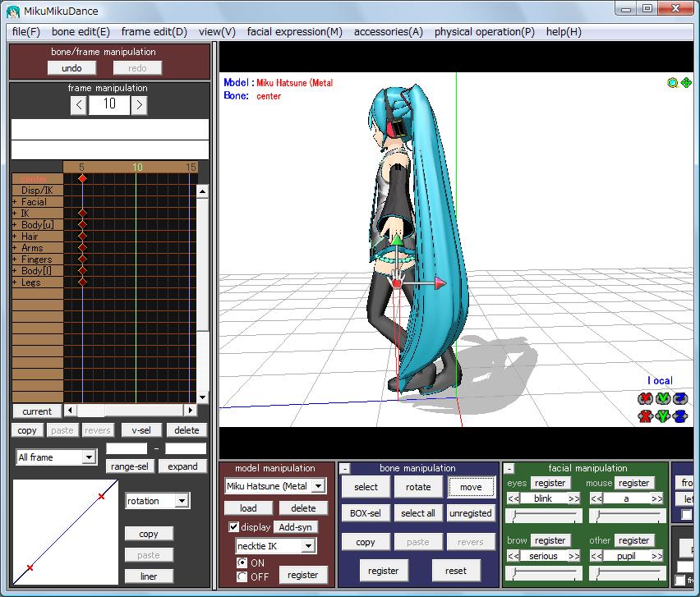This screenshot has width=700, height=597.
Task: Click the view pan arrows icon
Action: pyautogui.click(x=686, y=83)
